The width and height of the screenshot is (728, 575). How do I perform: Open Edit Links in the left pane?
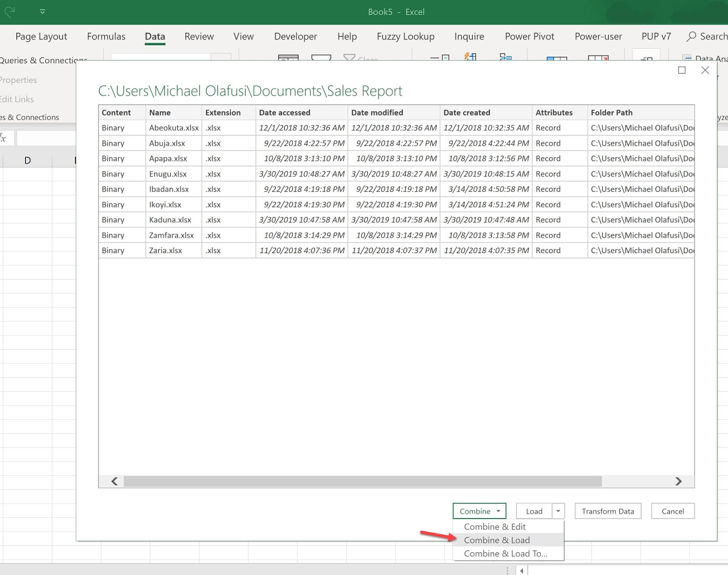pos(16,99)
